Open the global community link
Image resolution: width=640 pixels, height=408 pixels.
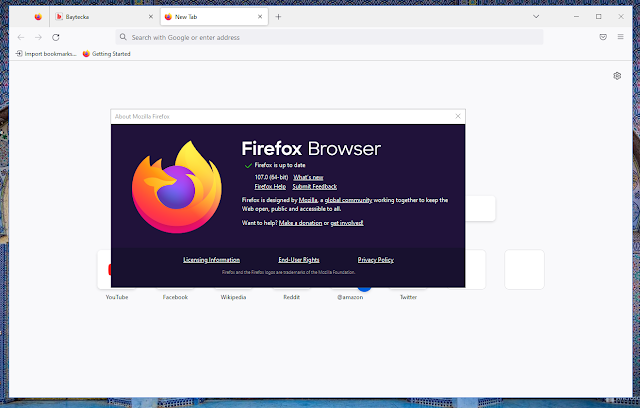pyautogui.click(x=348, y=200)
